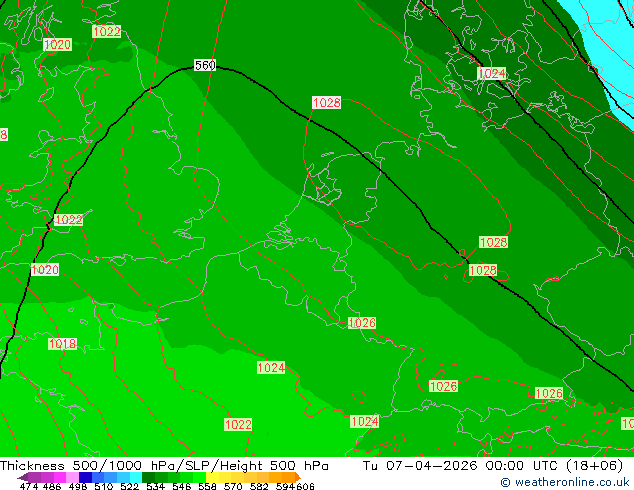Click the 560 height contour label
634x490 pixels.
click(205, 65)
